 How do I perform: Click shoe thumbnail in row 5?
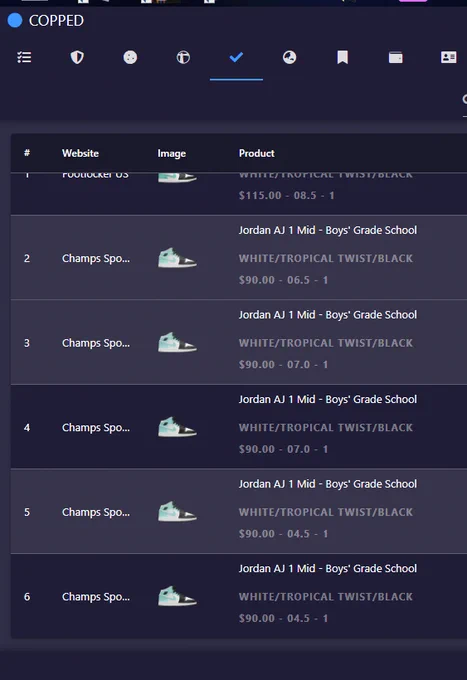pos(177,511)
